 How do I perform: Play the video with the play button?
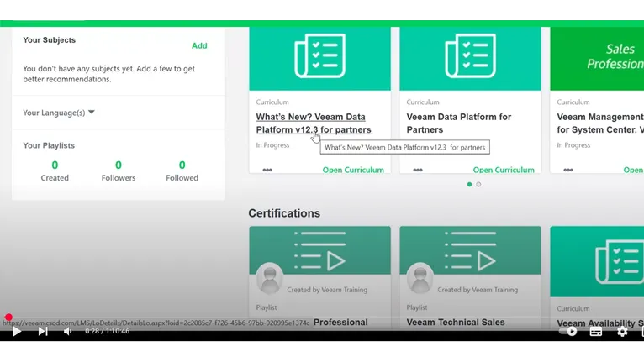(x=17, y=331)
